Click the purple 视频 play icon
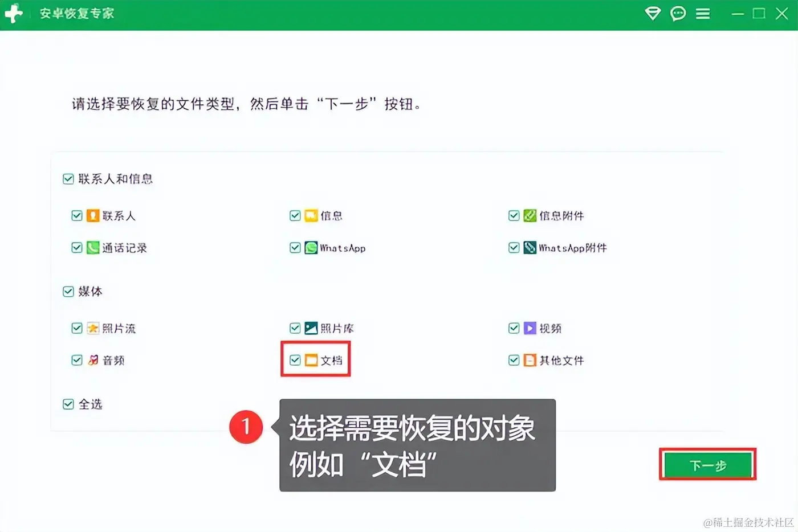The width and height of the screenshot is (798, 532). tap(530, 328)
